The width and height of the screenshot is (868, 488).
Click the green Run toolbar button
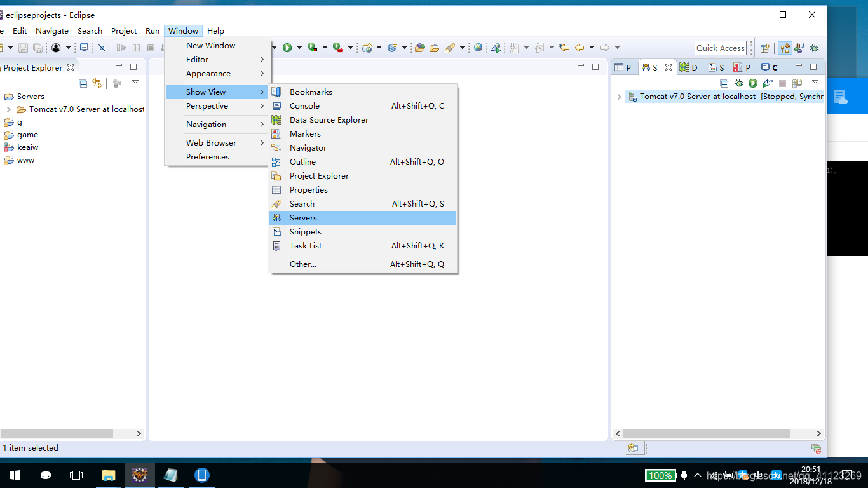[x=287, y=48]
